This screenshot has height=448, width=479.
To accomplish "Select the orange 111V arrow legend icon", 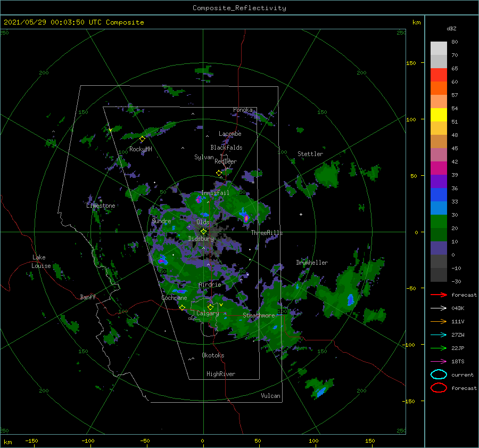I will [x=439, y=321].
